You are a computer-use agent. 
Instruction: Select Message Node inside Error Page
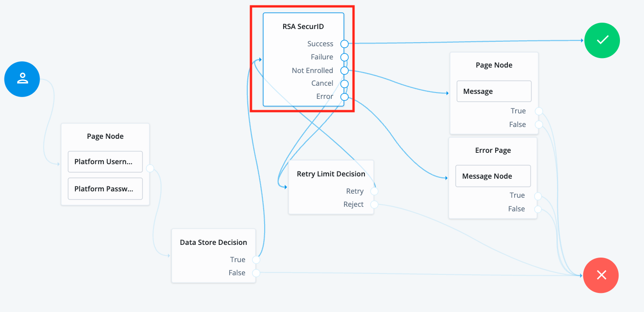493,176
